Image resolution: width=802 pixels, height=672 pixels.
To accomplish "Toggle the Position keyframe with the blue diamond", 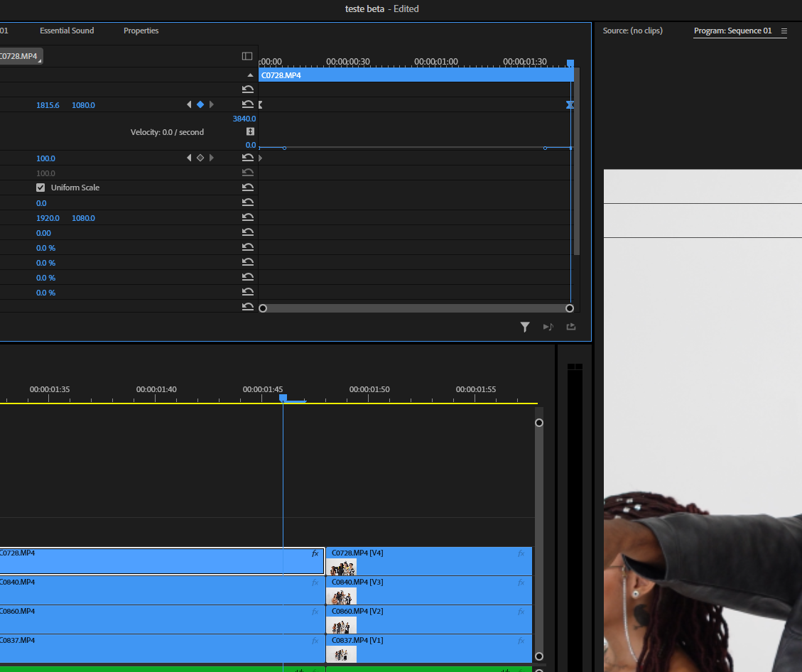I will click(x=200, y=104).
